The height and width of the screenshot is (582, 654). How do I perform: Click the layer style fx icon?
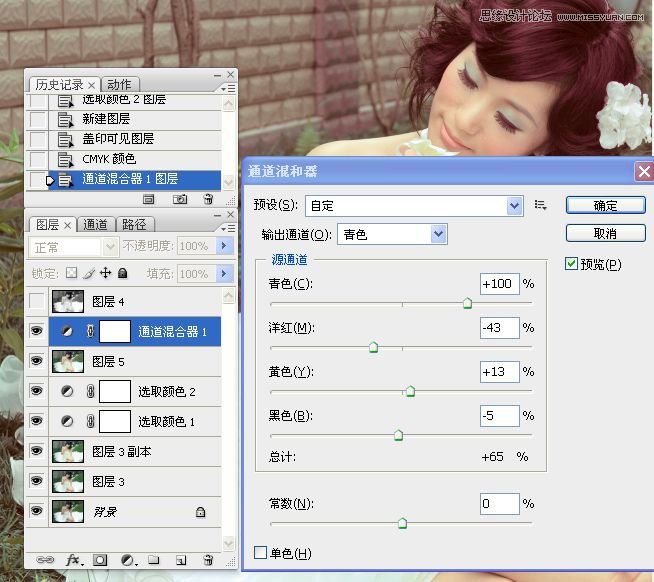click(72, 561)
